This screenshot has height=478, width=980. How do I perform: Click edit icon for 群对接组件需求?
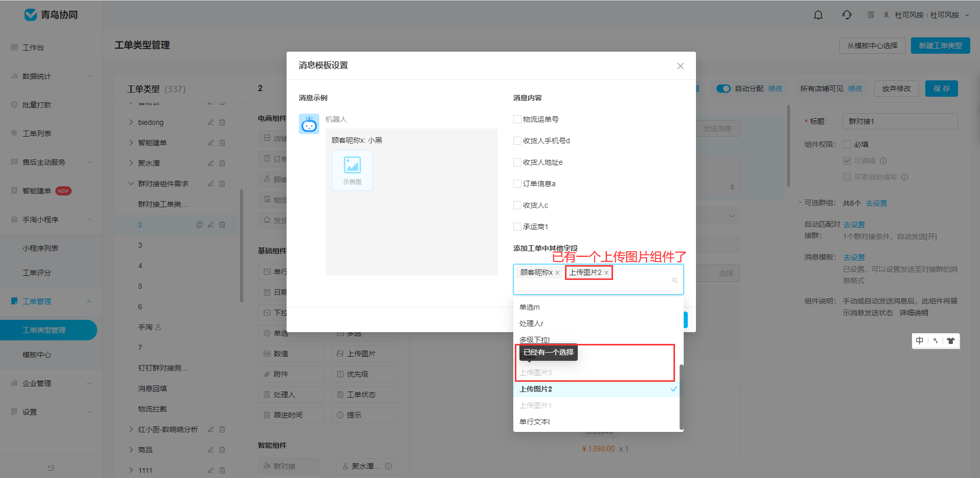[x=211, y=184]
